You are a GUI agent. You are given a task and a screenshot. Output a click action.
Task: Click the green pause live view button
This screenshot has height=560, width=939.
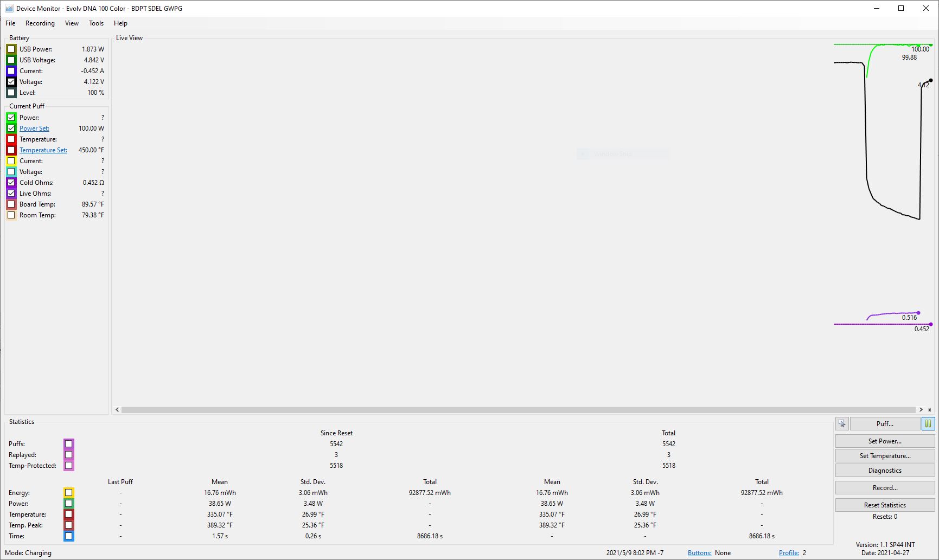928,424
